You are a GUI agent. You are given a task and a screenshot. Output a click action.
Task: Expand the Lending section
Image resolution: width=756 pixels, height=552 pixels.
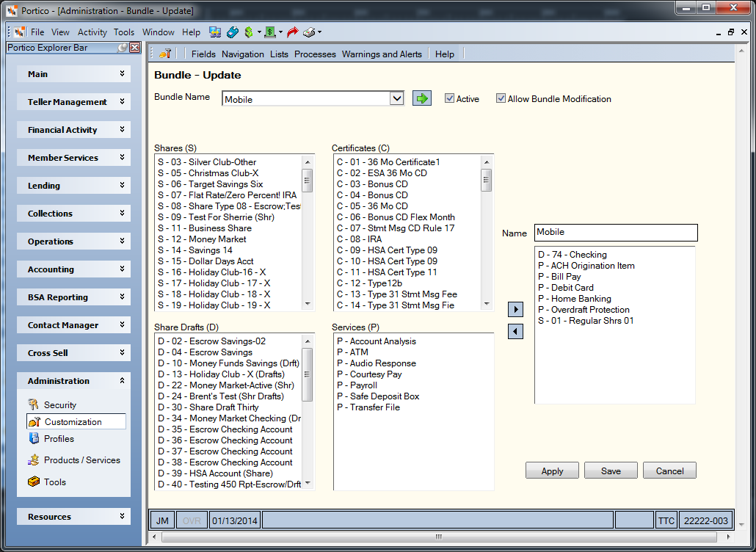(x=74, y=186)
